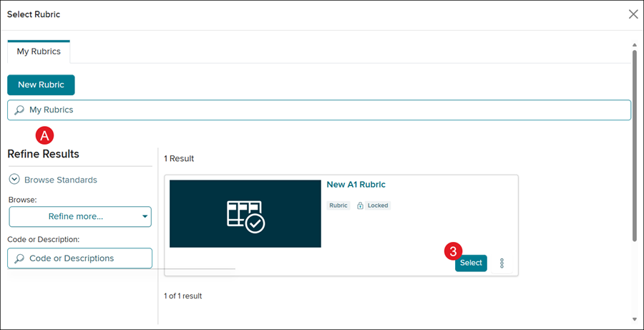Viewport: 644px width, 330px height.
Task: Switch to the My Rubrics tab
Action: click(x=39, y=52)
